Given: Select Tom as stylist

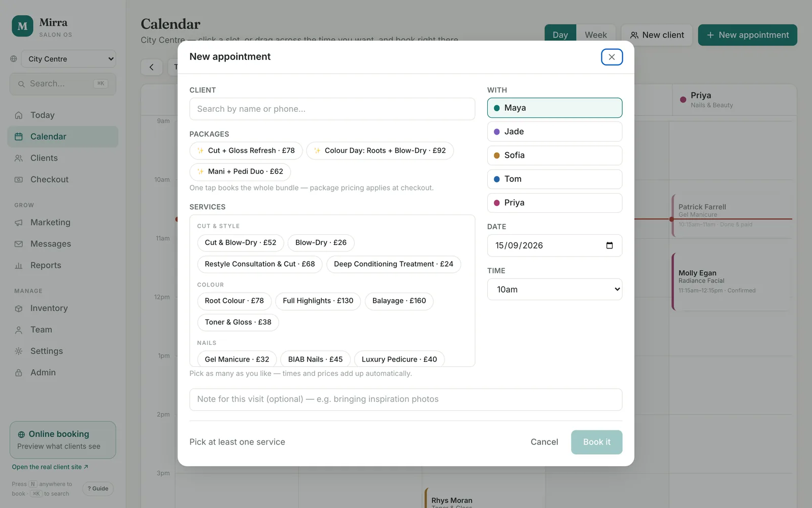Looking at the screenshot, I should click(x=555, y=179).
